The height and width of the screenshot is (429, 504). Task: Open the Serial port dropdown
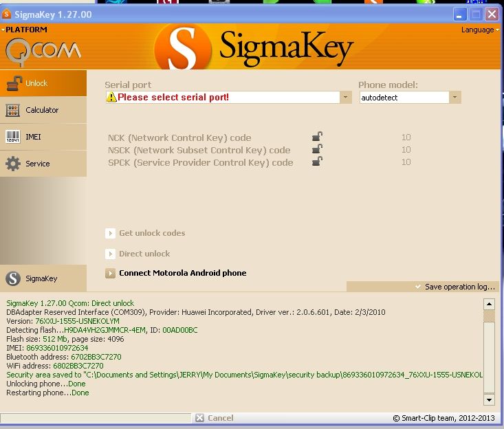[x=345, y=98]
